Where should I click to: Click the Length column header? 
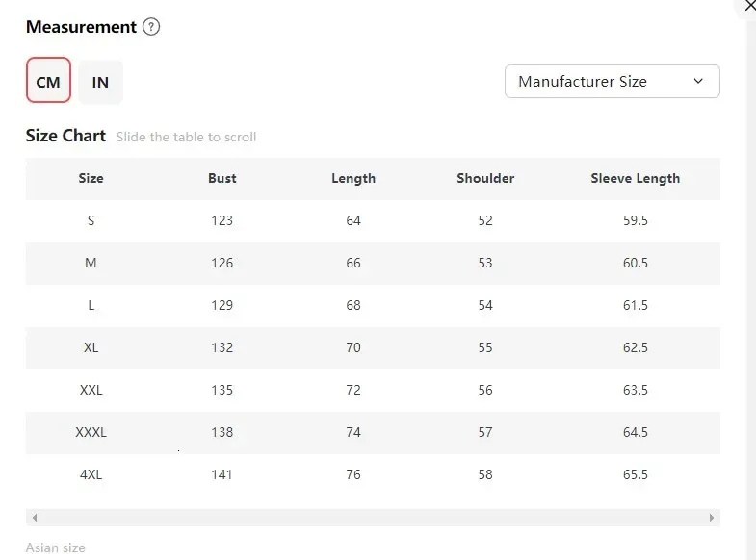pos(353,179)
